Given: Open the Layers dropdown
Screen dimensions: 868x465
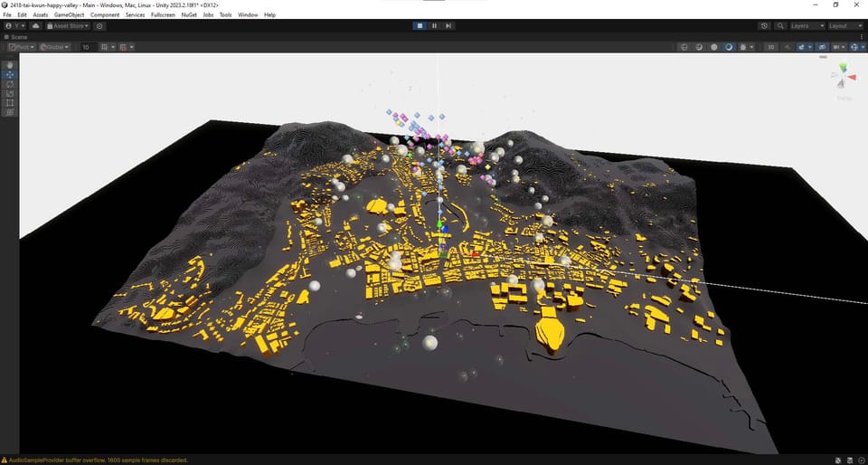Looking at the screenshot, I should coord(807,25).
